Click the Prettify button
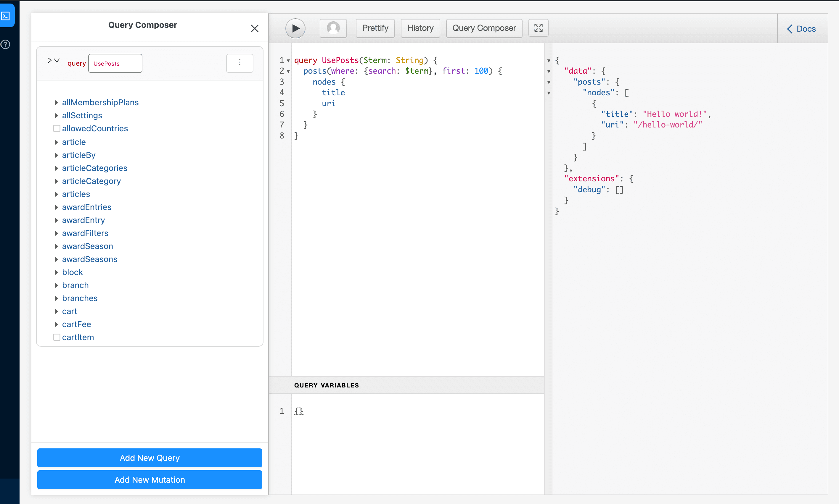839x504 pixels. pos(375,28)
